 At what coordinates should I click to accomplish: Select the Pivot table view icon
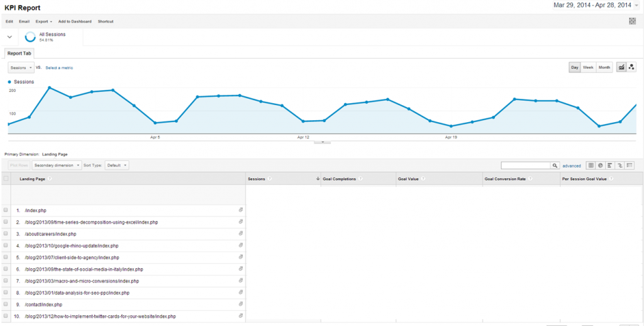pos(629,166)
